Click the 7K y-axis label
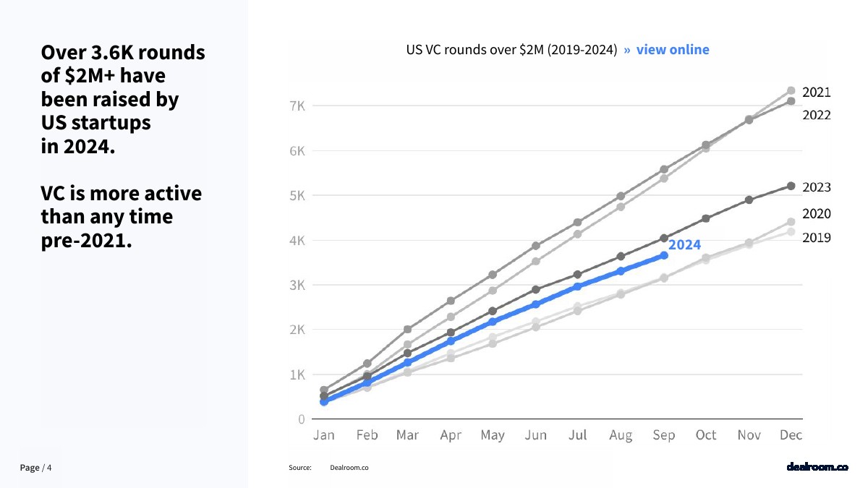 point(297,106)
